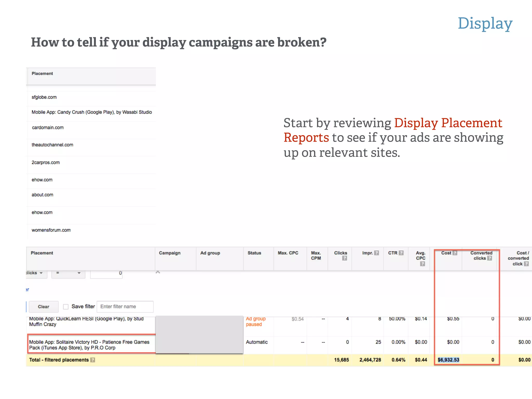Image resolution: width=532 pixels, height=399 pixels.
Task: Open help icon beside Cost / converted click
Action: coord(526,264)
